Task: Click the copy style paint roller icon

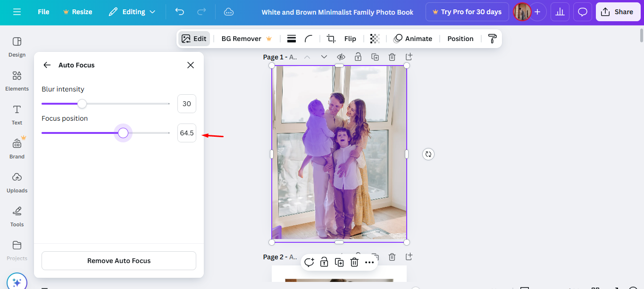Action: pos(492,38)
